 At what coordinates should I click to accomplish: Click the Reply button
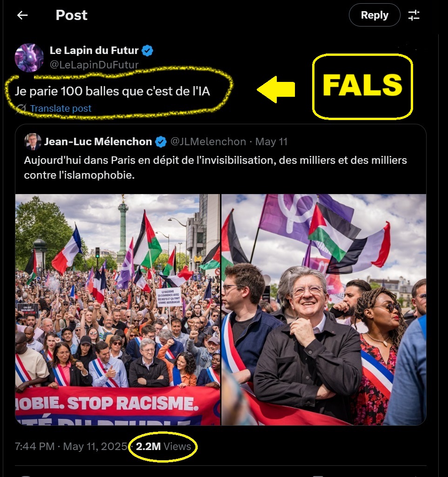374,15
